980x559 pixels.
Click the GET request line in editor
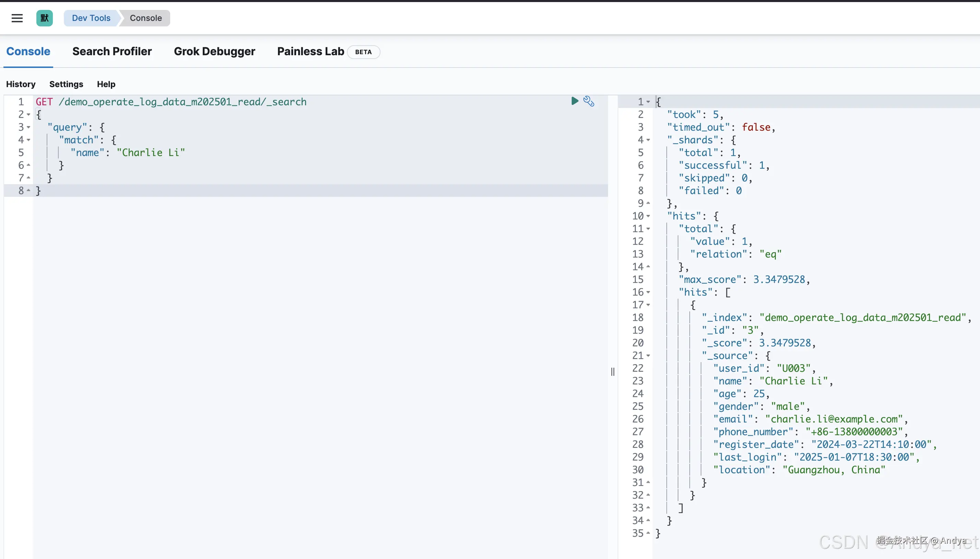171,102
